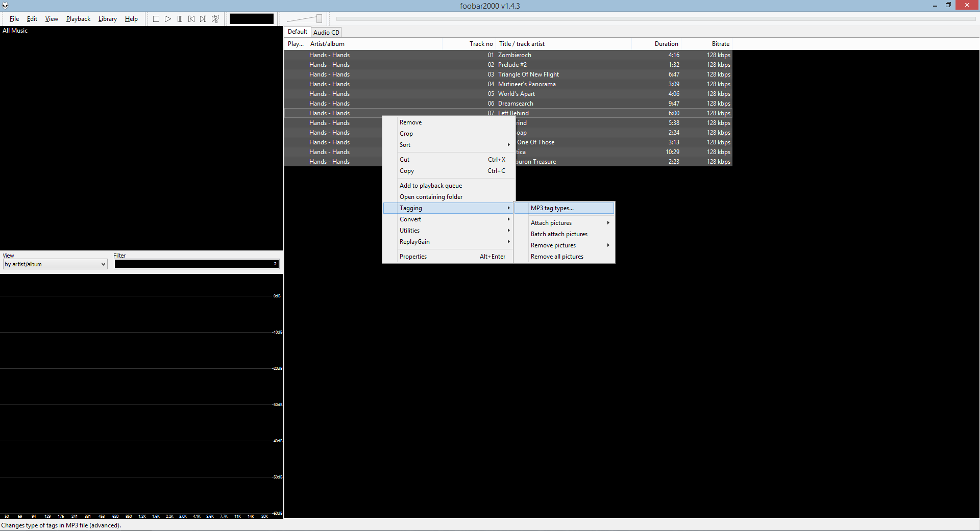This screenshot has height=531, width=980.
Task: Click the 2:23 duration cell
Action: coord(674,162)
